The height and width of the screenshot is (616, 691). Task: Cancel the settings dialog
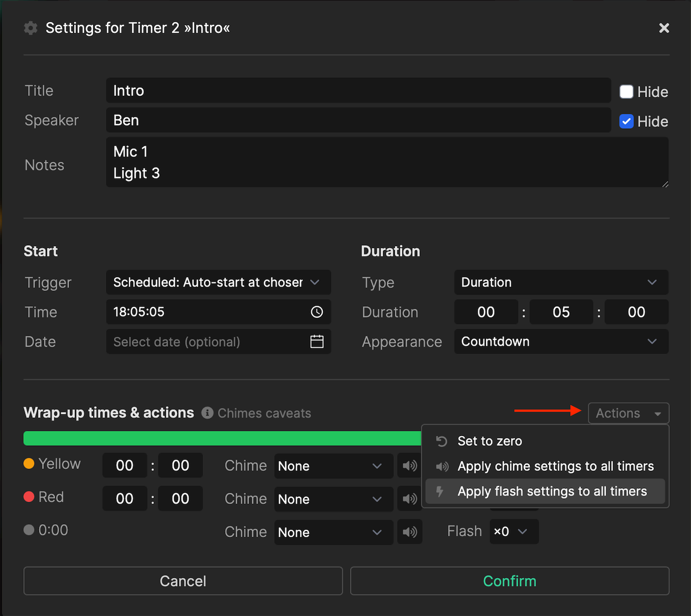point(183,581)
